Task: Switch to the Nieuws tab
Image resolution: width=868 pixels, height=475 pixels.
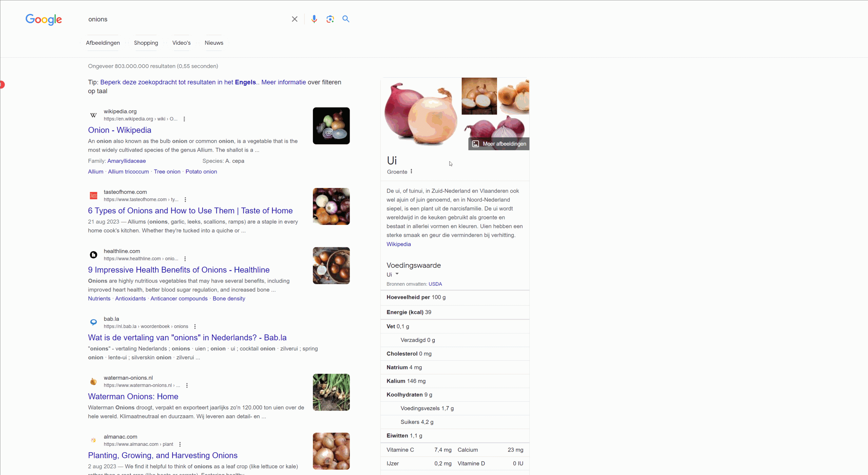Action: (x=214, y=43)
